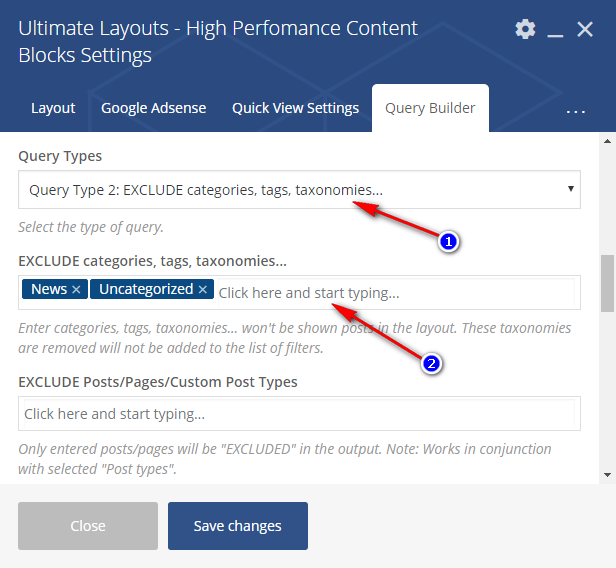Remove the Uncategorized tag

(203, 290)
